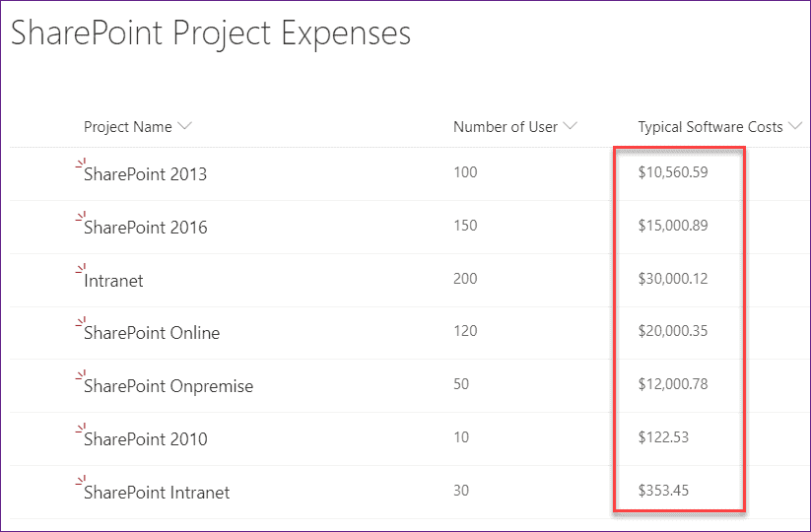Click the $15,000.89 cost value

click(673, 226)
